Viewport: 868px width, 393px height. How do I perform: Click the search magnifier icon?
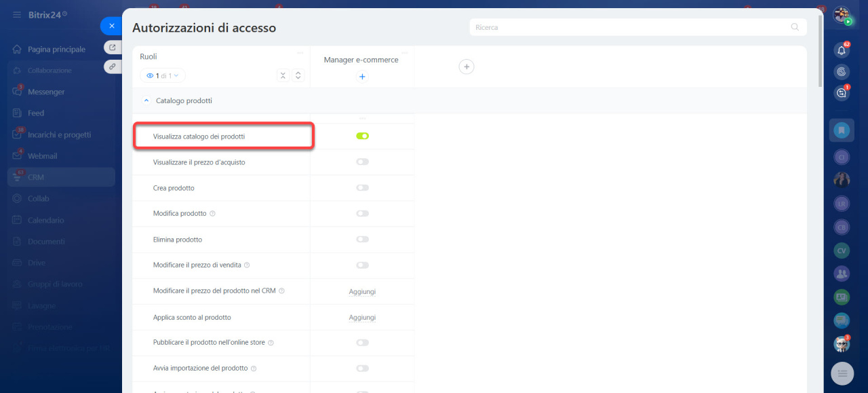click(x=795, y=27)
